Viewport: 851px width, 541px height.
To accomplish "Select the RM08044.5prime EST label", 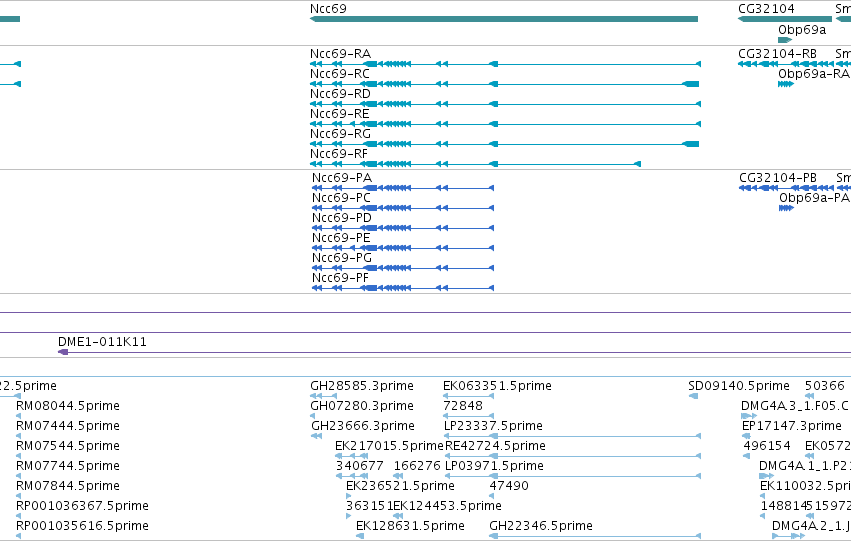I will [x=68, y=406].
